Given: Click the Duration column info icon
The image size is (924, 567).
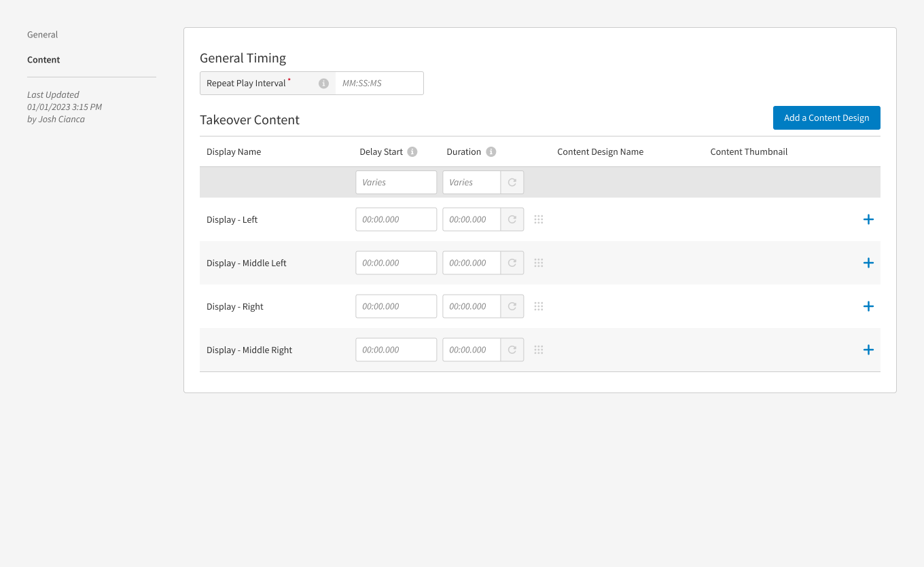Looking at the screenshot, I should tap(491, 152).
